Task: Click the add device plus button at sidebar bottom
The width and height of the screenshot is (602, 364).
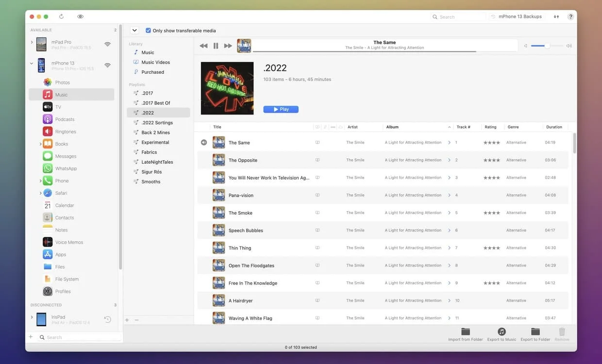Action: click(31, 337)
